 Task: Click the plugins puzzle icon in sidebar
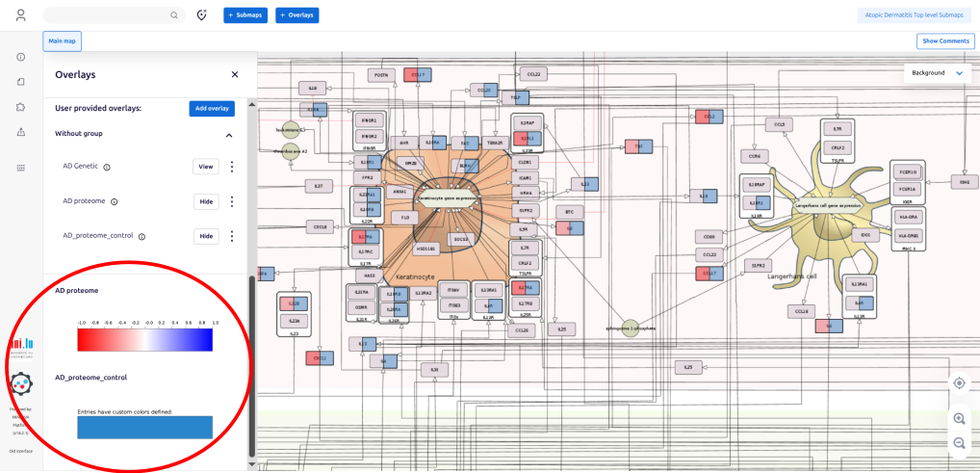pyautogui.click(x=21, y=107)
